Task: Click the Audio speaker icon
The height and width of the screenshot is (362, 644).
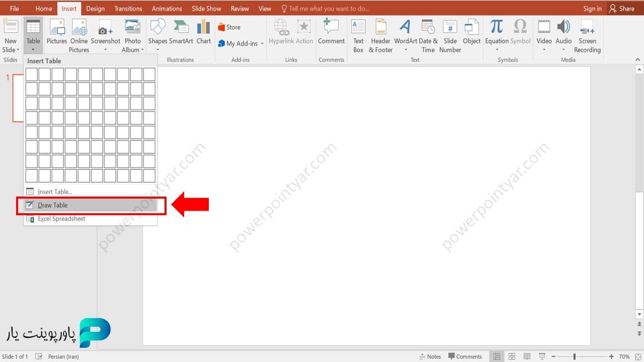Action: (x=563, y=27)
